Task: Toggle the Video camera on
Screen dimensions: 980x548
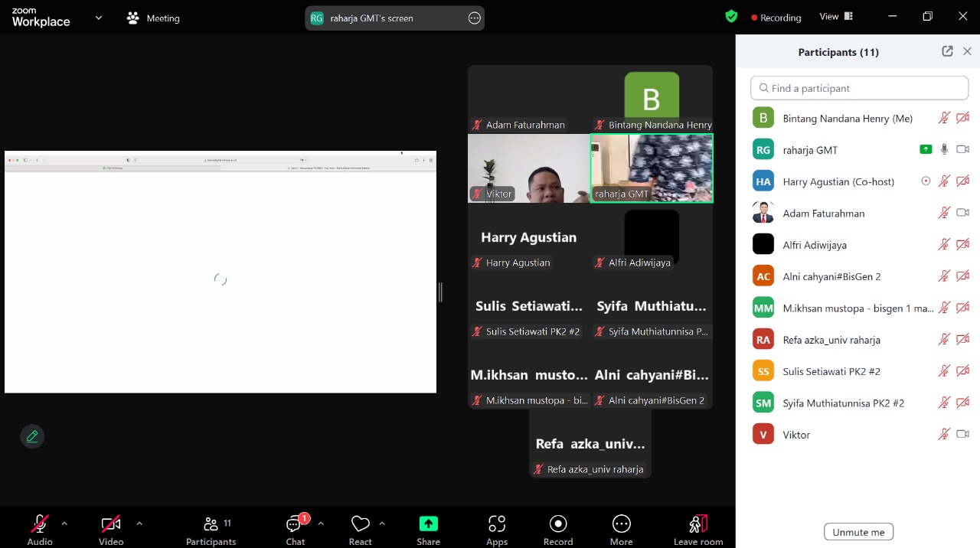Action: tap(111, 524)
